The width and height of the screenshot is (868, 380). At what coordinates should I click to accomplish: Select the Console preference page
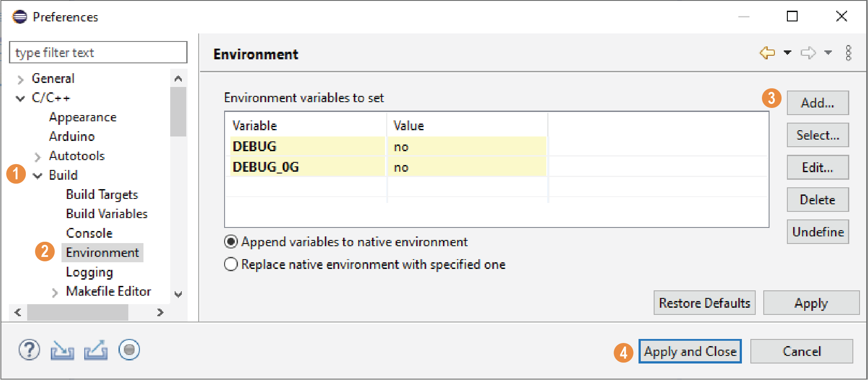[89, 233]
